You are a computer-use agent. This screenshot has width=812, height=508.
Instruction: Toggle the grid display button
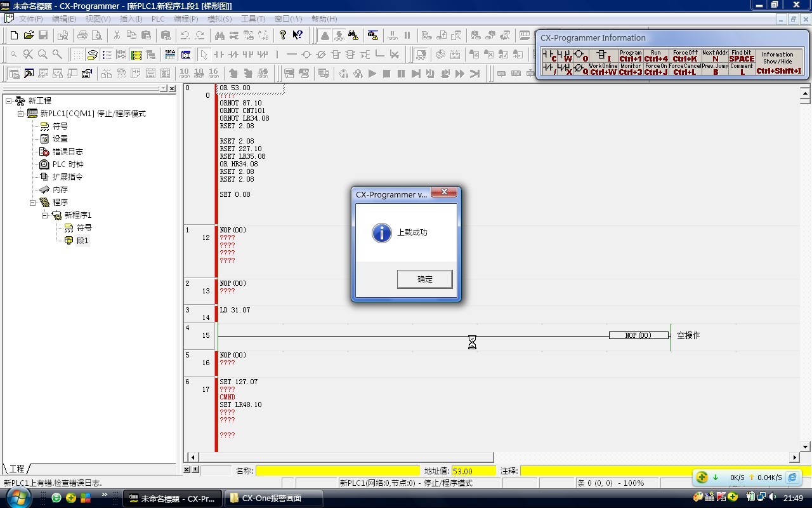(77, 55)
